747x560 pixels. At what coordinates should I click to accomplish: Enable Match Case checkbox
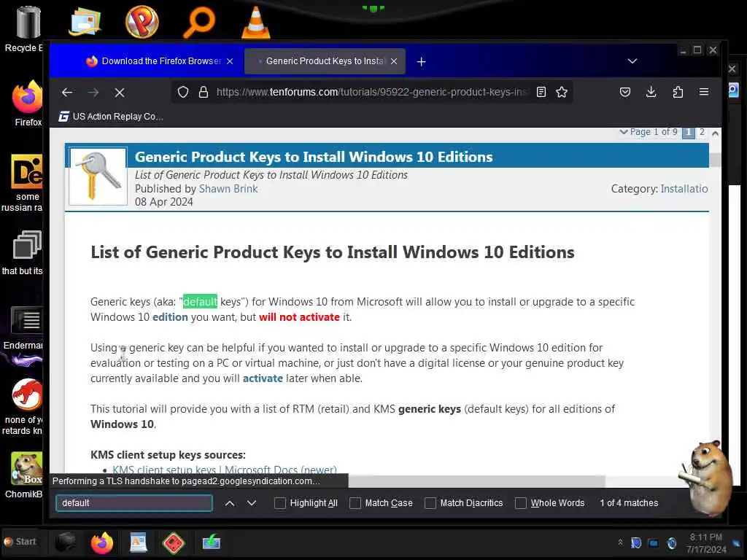pos(355,503)
